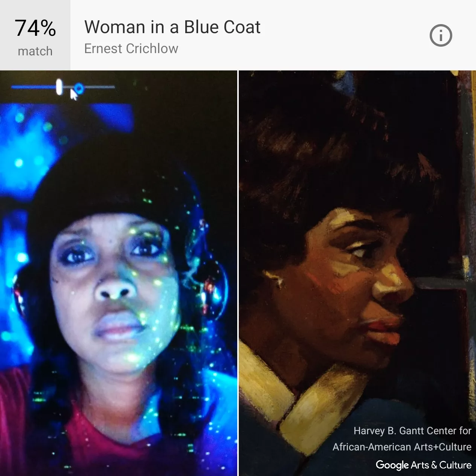Click the Google Arts & Culture logo

click(424, 465)
